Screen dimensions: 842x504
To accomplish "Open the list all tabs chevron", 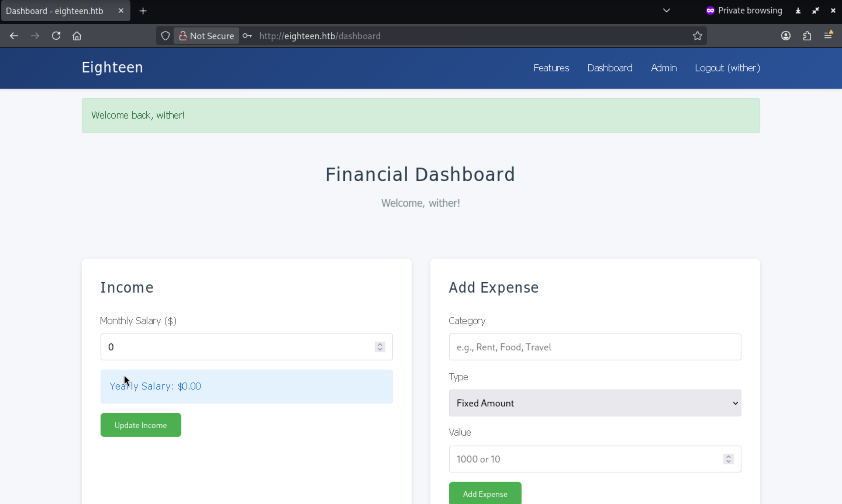I will [x=666, y=11].
